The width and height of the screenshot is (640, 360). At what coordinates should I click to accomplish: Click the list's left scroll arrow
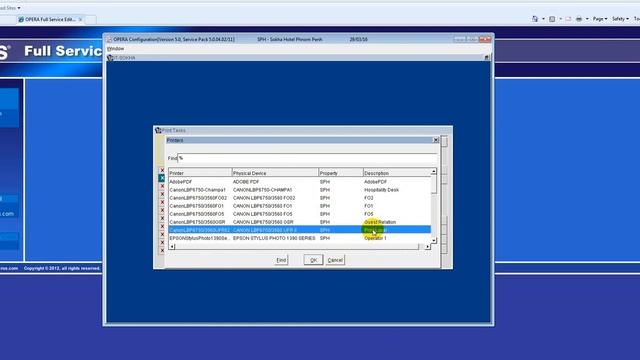[172, 247]
